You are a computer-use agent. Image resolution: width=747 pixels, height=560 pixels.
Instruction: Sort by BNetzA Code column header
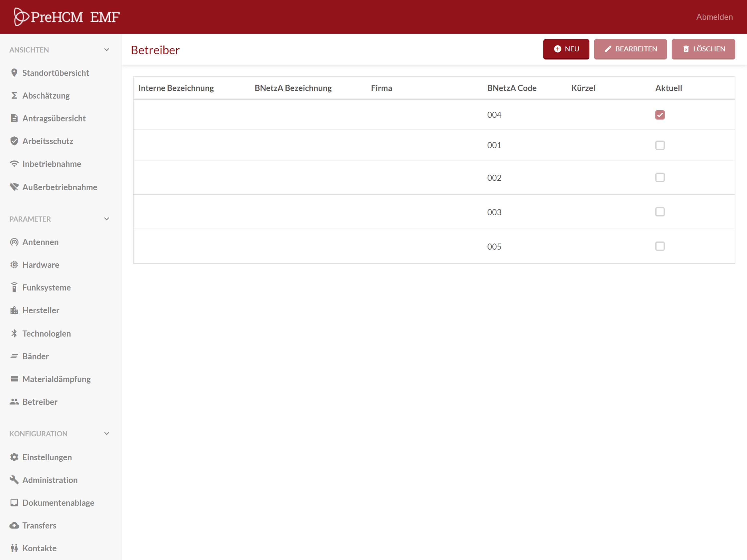tap(512, 88)
